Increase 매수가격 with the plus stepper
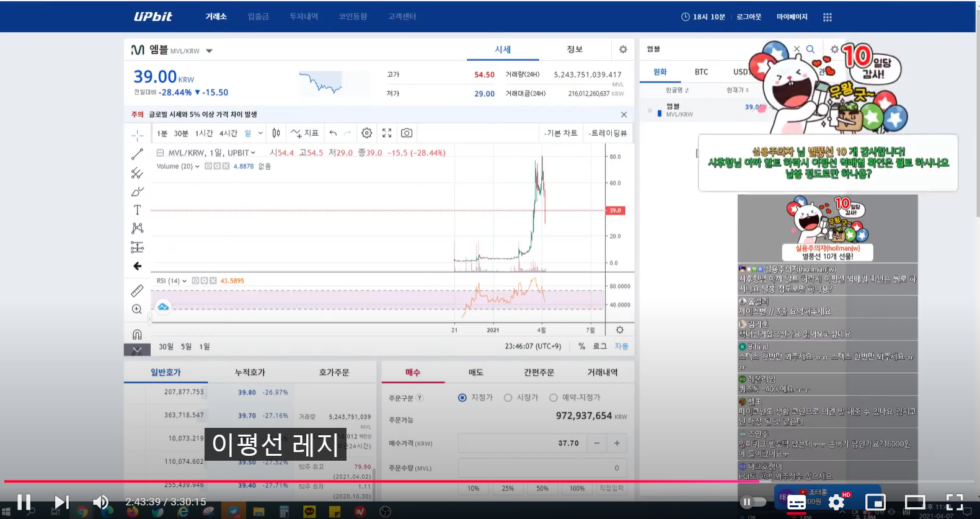The image size is (980, 519). (617, 443)
